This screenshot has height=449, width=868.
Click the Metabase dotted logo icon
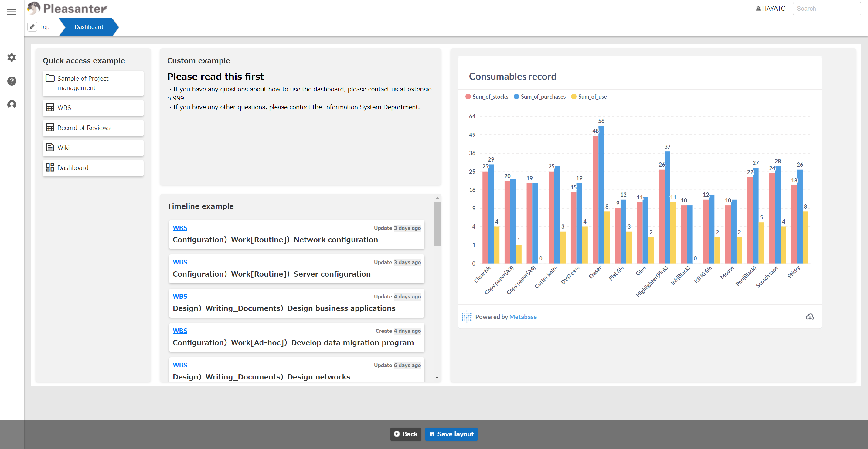click(466, 317)
